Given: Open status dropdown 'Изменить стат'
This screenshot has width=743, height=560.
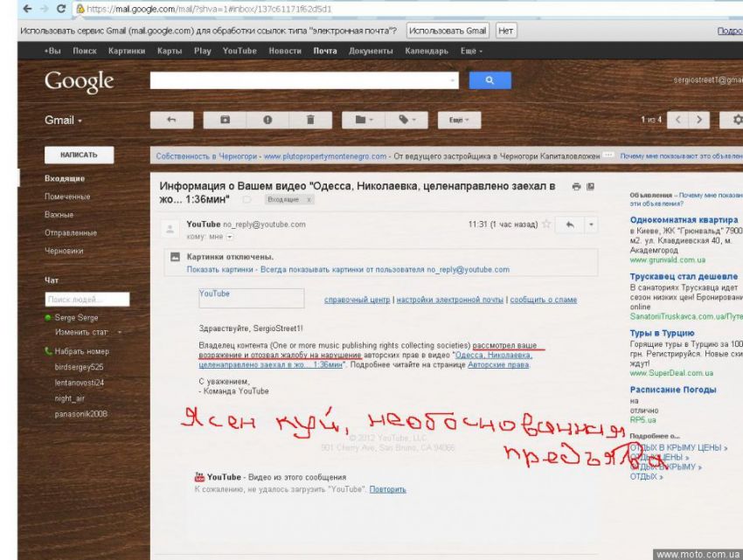Looking at the screenshot, I should (x=88, y=332).
